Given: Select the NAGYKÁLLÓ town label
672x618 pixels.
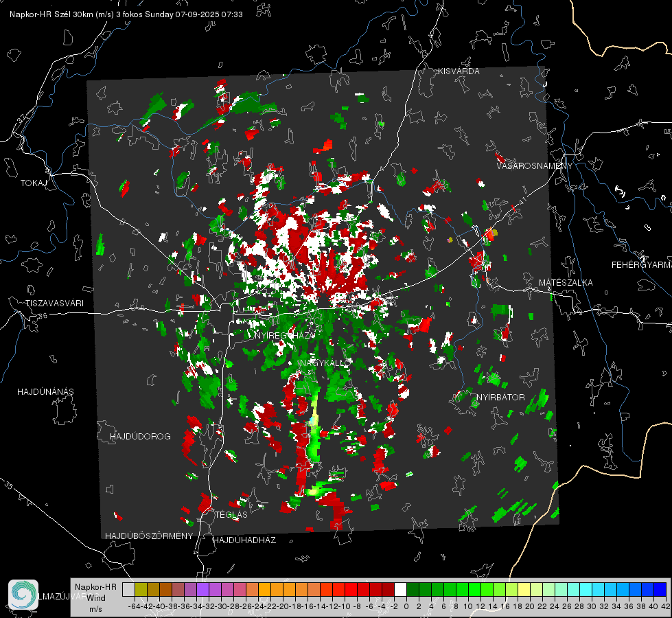Looking at the screenshot, I should (325, 363).
